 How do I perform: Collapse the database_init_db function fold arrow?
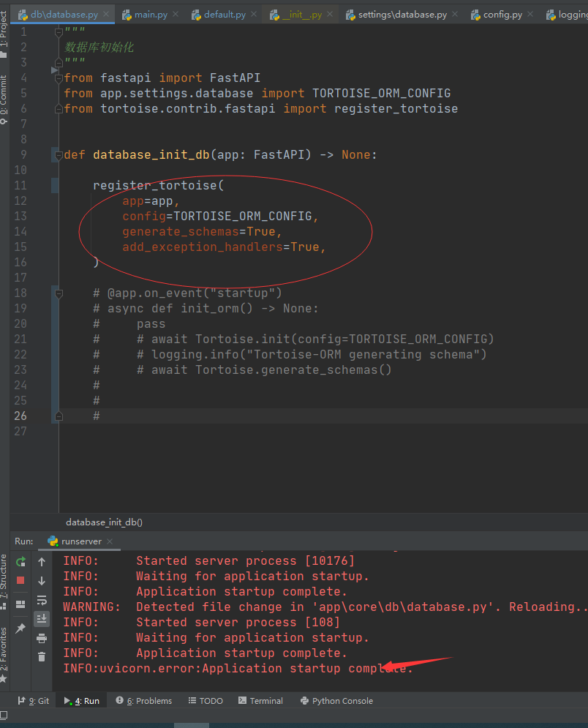point(59,155)
